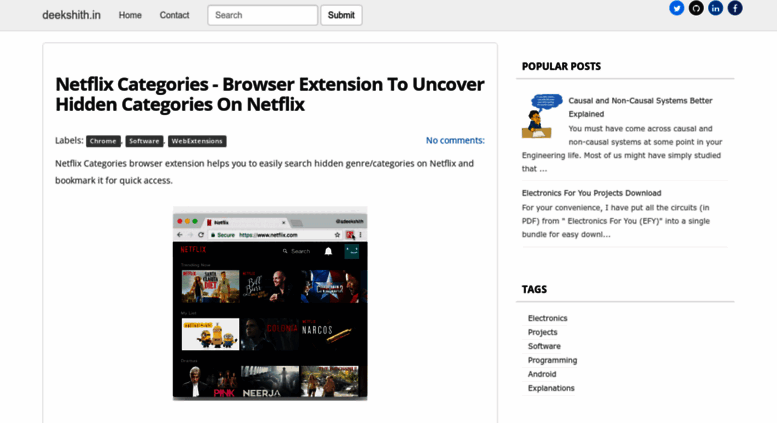Click the Popular Posts heading
Image resolution: width=777 pixels, height=423 pixels.
[561, 66]
